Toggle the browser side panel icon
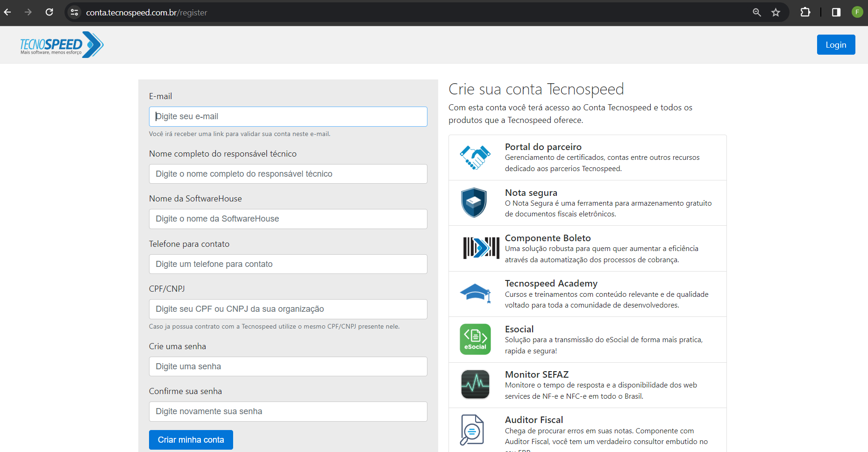 [836, 12]
